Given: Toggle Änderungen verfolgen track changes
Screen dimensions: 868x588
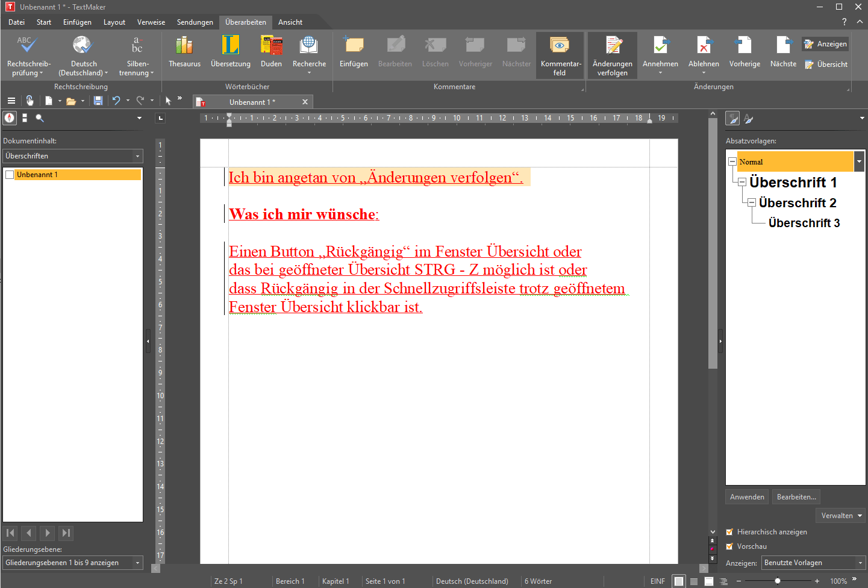Looking at the screenshot, I should [x=613, y=55].
